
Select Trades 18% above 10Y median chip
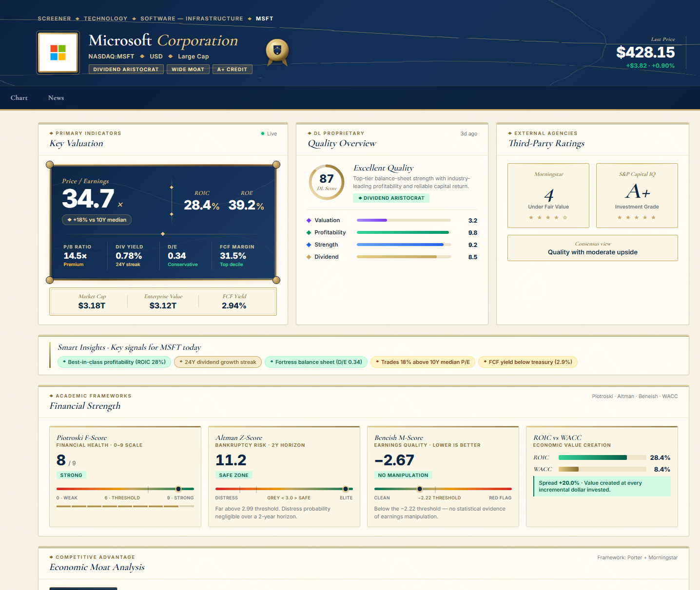point(423,362)
